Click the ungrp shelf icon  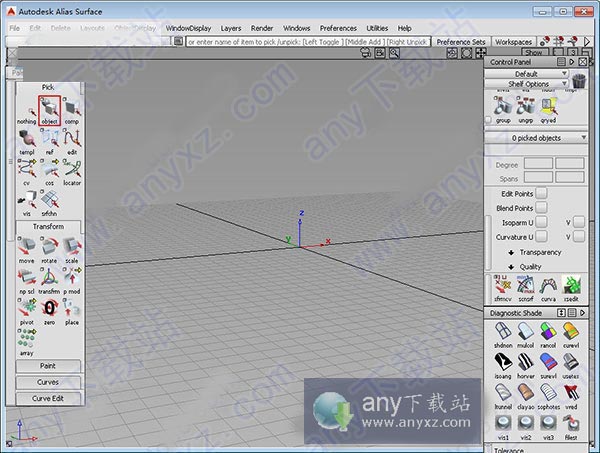pos(525,109)
